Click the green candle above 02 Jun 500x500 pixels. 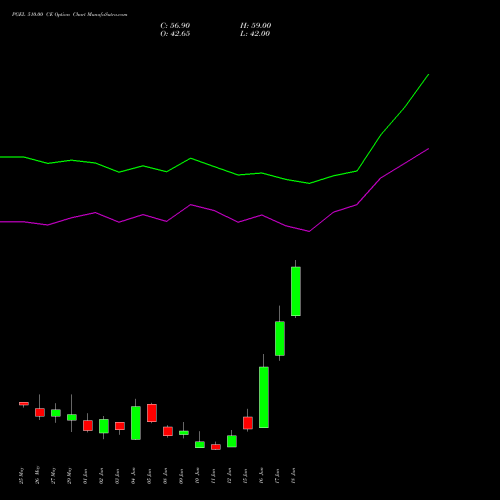tap(104, 426)
